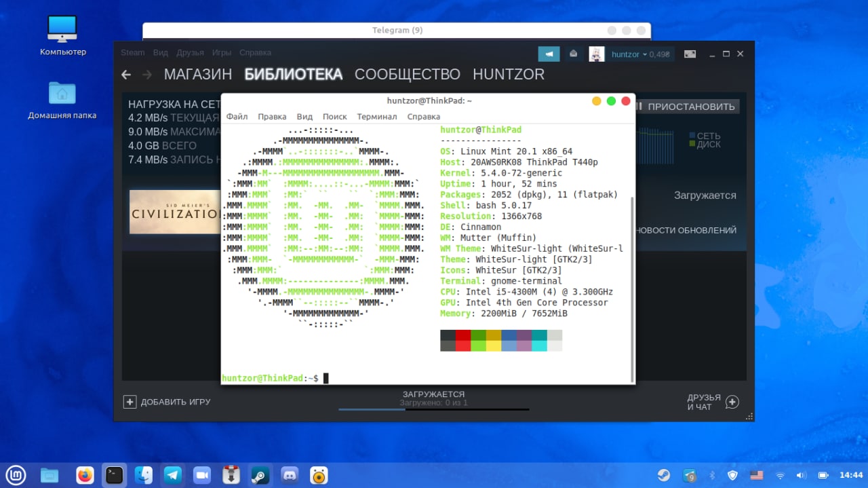Click the terminal icon in the taskbar
This screenshot has height=488, width=868.
pyautogui.click(x=115, y=475)
